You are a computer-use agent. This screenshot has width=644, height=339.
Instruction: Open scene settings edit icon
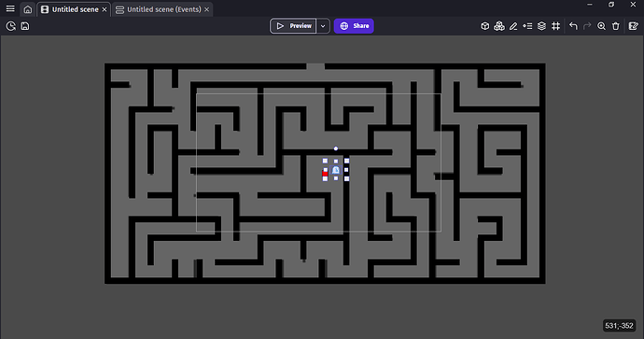pyautogui.click(x=634, y=26)
